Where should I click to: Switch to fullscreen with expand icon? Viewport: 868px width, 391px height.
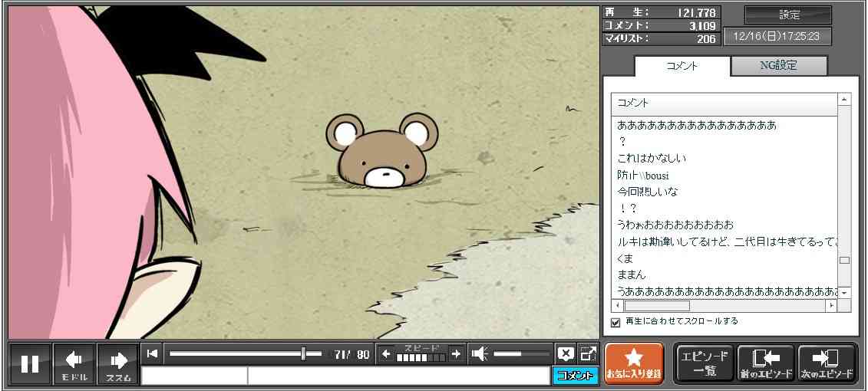[588, 353]
